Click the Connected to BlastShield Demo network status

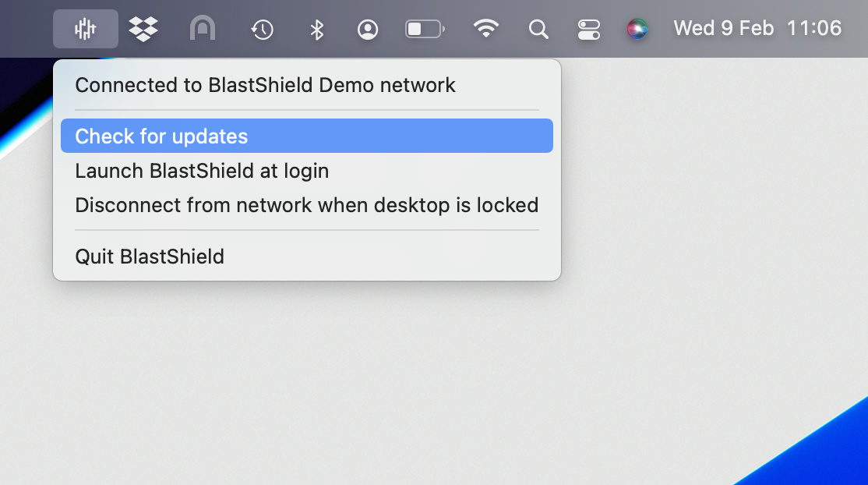[x=265, y=85]
